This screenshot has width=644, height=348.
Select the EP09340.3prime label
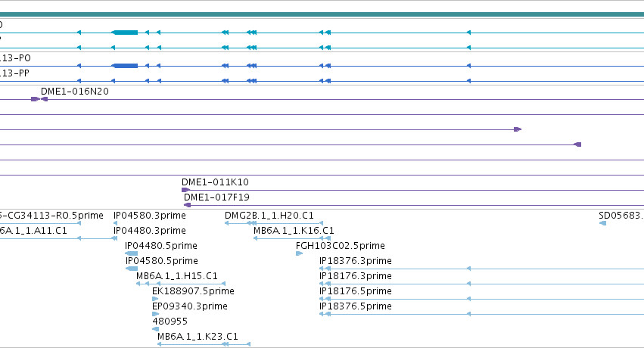tap(190, 306)
